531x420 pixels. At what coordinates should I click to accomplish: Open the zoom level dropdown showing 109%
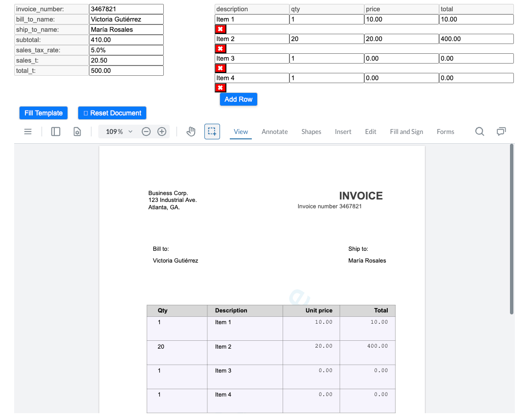pos(117,132)
